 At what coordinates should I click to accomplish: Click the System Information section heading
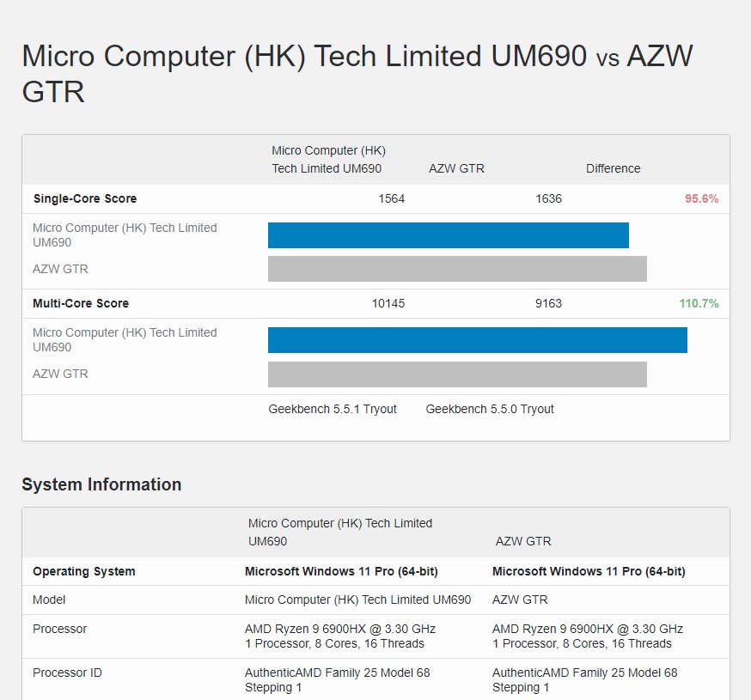(101, 484)
